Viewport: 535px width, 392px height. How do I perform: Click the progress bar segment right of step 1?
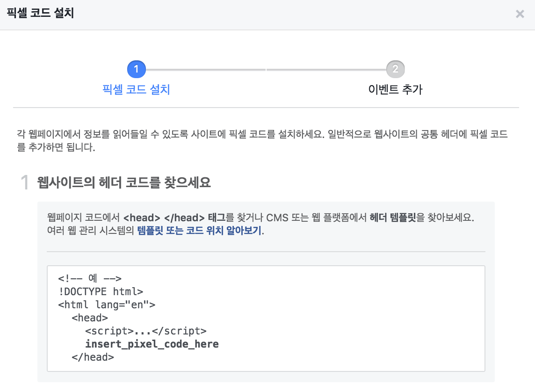[206, 69]
